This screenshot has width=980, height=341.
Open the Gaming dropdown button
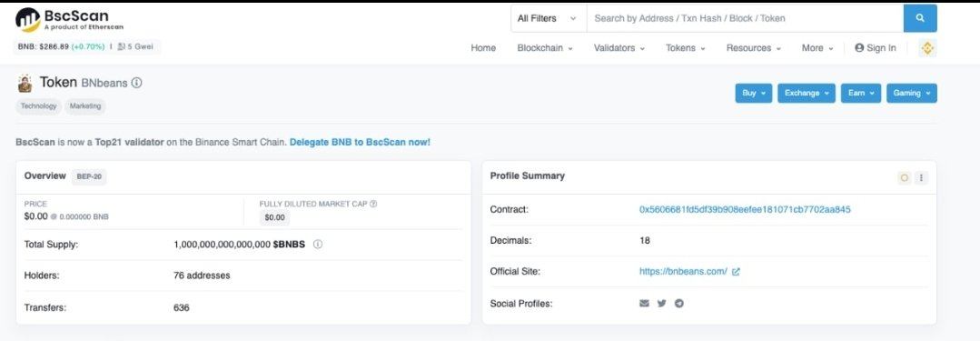coord(912,94)
